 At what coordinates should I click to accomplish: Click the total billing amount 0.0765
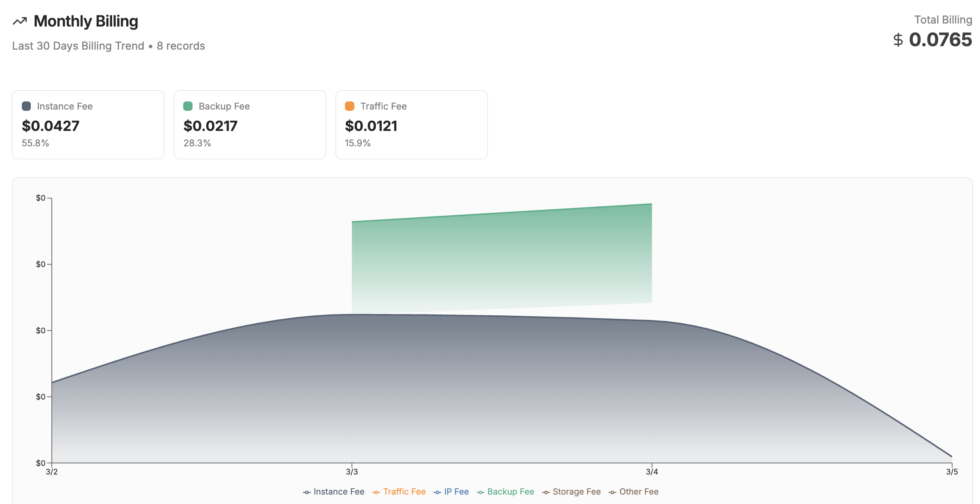pos(940,40)
